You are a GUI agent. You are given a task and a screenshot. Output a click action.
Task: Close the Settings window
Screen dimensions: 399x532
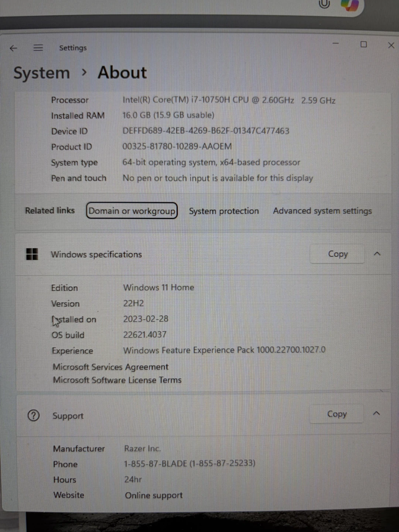pyautogui.click(x=391, y=45)
